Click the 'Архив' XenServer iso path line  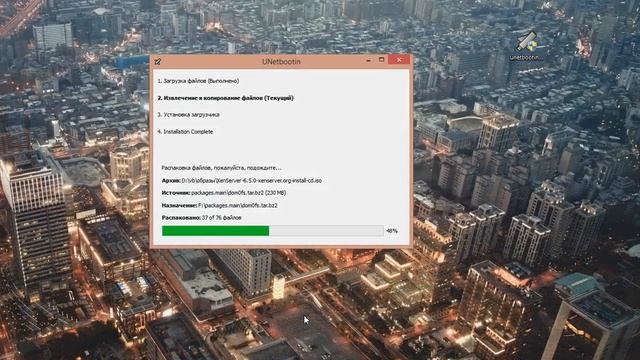pyautogui.click(x=242, y=180)
